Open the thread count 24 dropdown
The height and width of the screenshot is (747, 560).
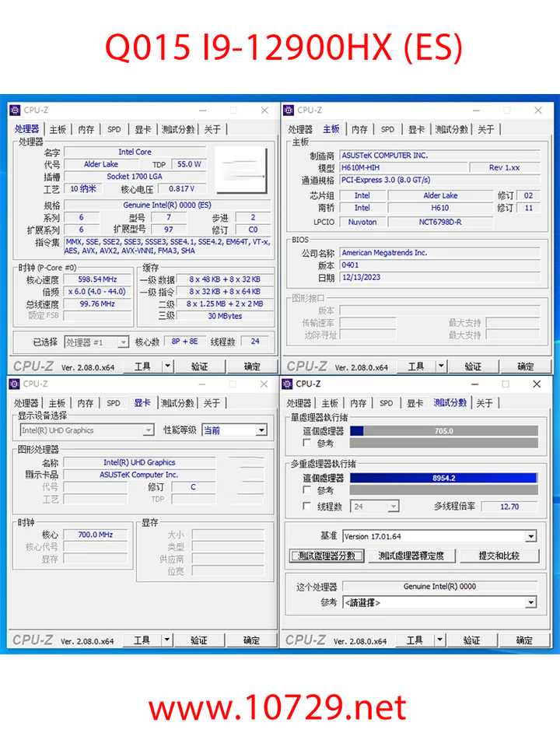pos(394,507)
